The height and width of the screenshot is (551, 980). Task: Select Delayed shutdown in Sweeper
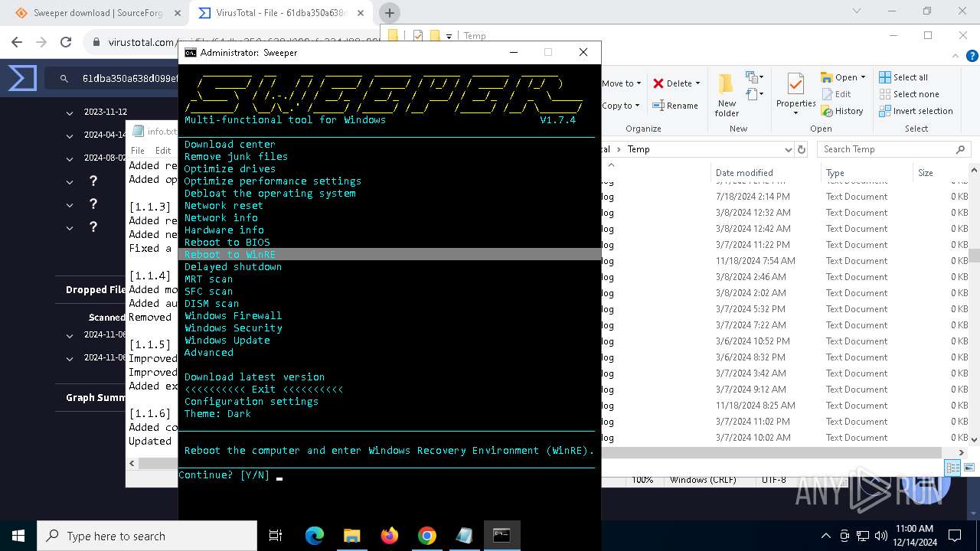coord(233,266)
